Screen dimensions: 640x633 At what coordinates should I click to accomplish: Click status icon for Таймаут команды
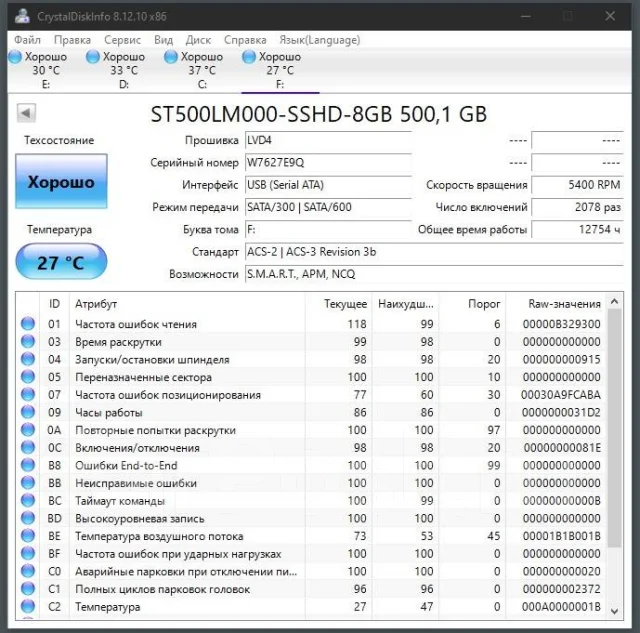28,500
